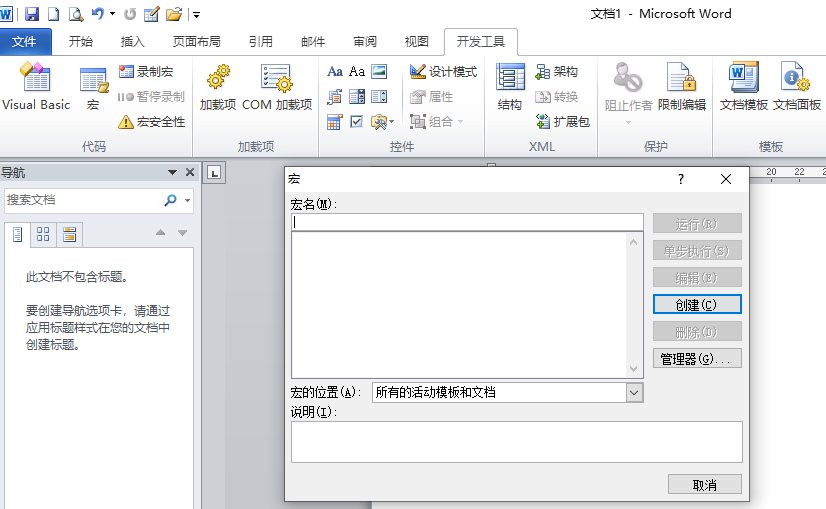Open Schema (架构) settings
The image size is (826, 509).
tap(557, 71)
